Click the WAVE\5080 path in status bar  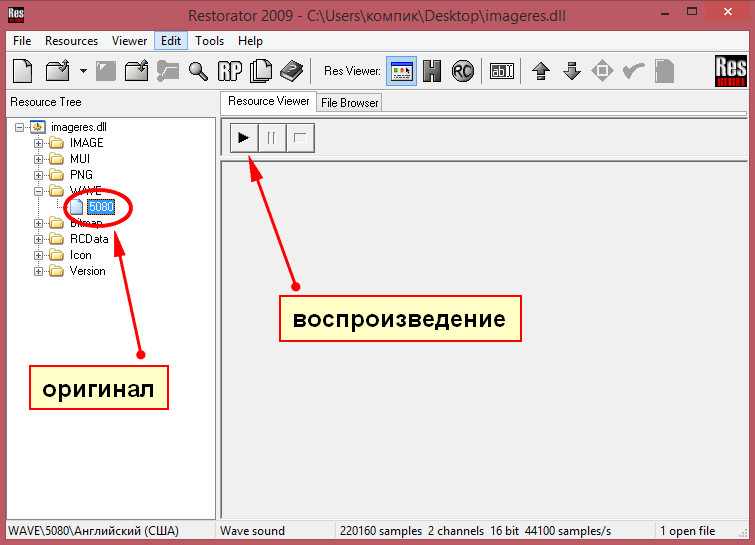[93, 531]
